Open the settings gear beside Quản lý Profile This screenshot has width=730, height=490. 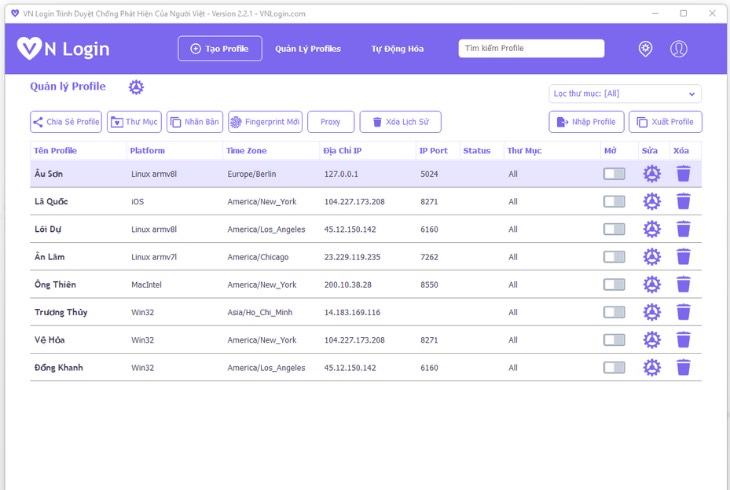(136, 87)
